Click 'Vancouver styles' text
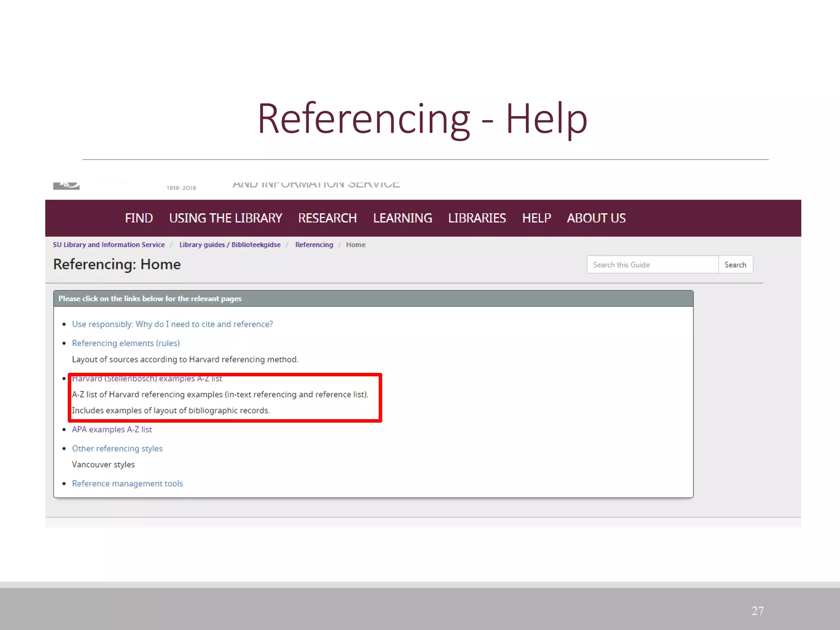This screenshot has height=630, width=840. pyautogui.click(x=103, y=465)
